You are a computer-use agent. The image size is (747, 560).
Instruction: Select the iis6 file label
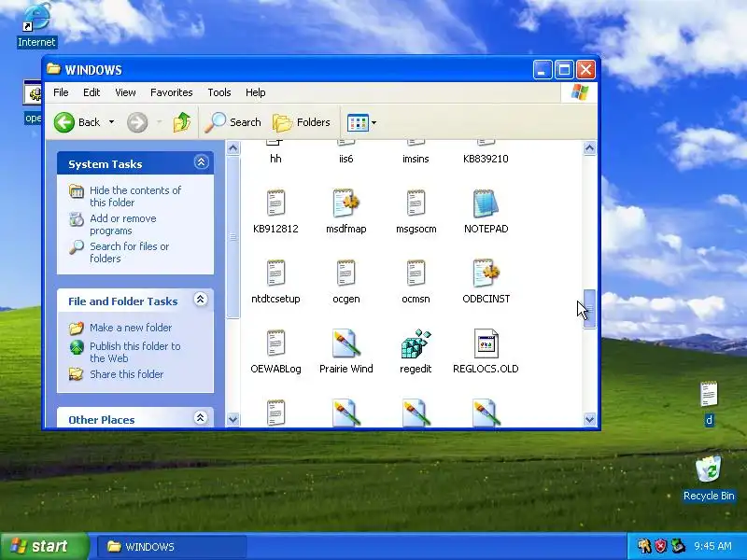coord(345,159)
